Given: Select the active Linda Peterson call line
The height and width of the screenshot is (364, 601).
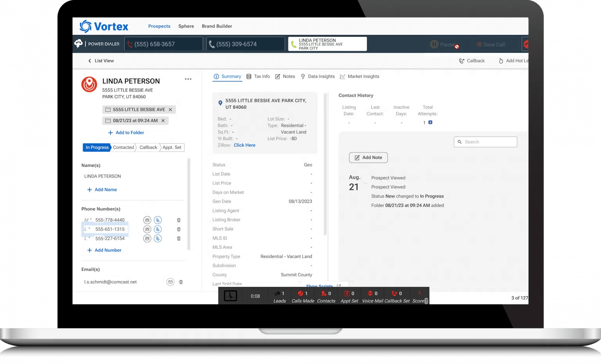Looking at the screenshot, I should pyautogui.click(x=327, y=44).
